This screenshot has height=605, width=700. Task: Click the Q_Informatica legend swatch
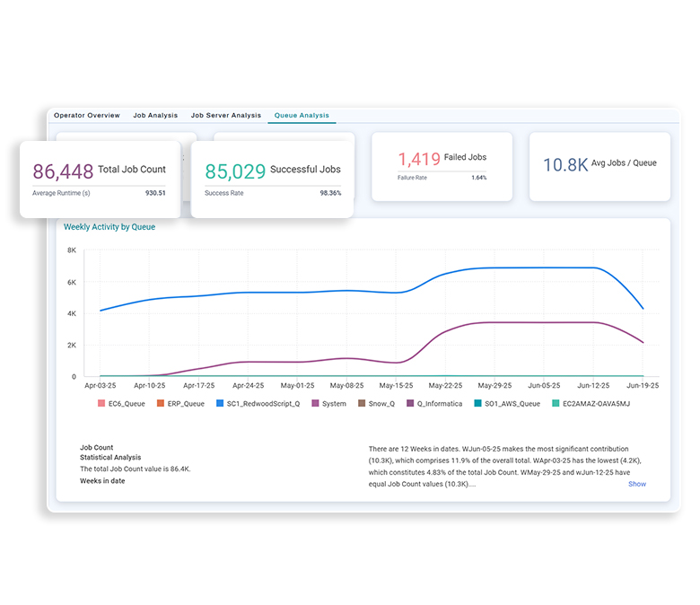pos(411,404)
